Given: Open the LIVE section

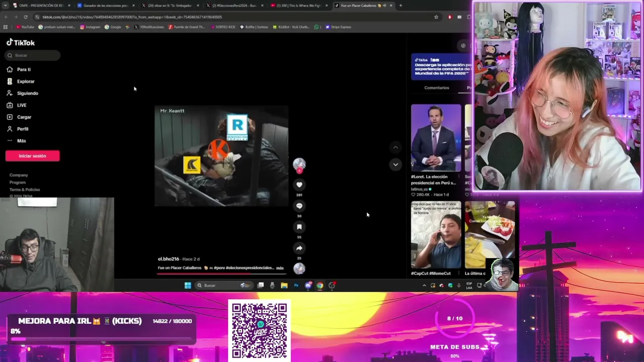Looking at the screenshot, I should pos(17,105).
